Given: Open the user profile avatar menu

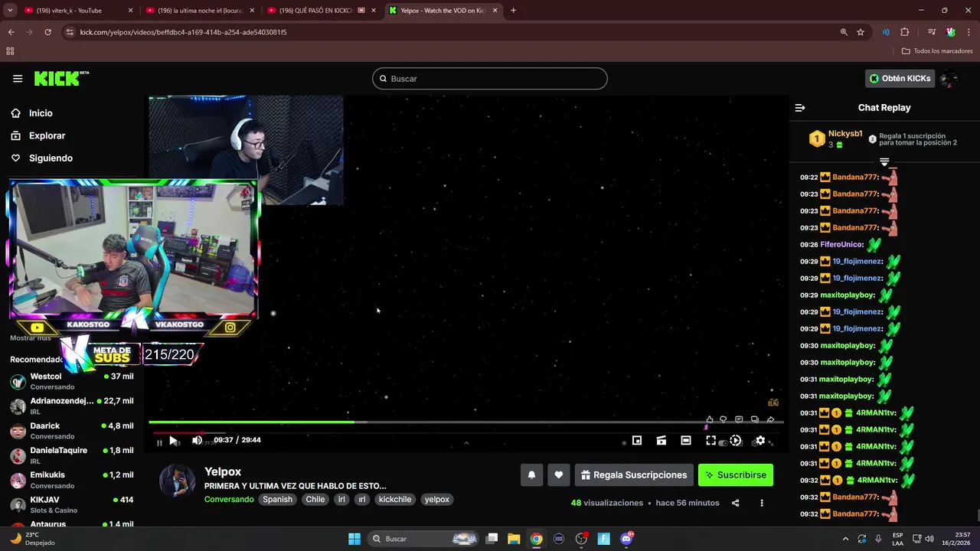Looking at the screenshot, I should pyautogui.click(x=949, y=79).
